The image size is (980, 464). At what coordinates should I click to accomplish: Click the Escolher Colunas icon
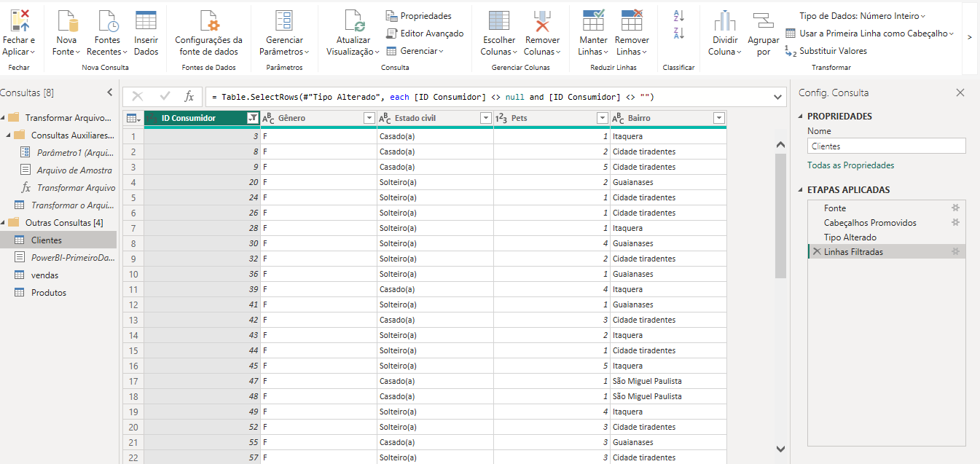(499, 20)
